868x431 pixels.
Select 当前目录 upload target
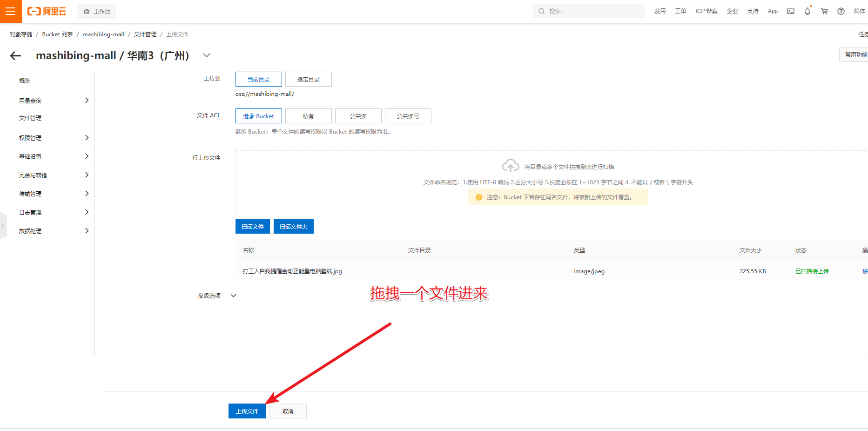click(259, 79)
